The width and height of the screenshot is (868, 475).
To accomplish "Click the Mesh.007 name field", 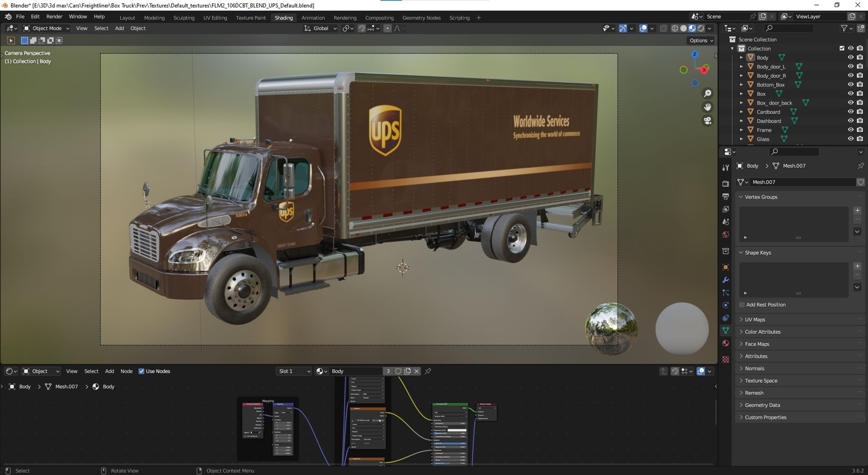I will (803, 182).
